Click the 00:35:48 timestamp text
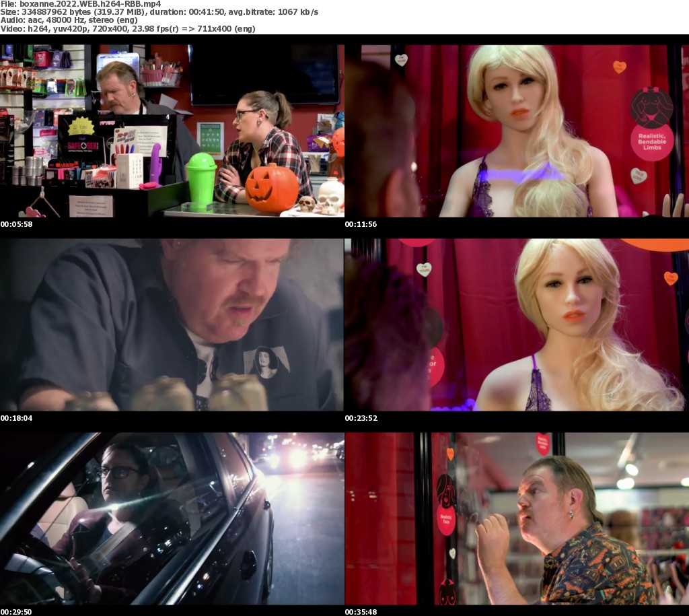 pos(361,612)
